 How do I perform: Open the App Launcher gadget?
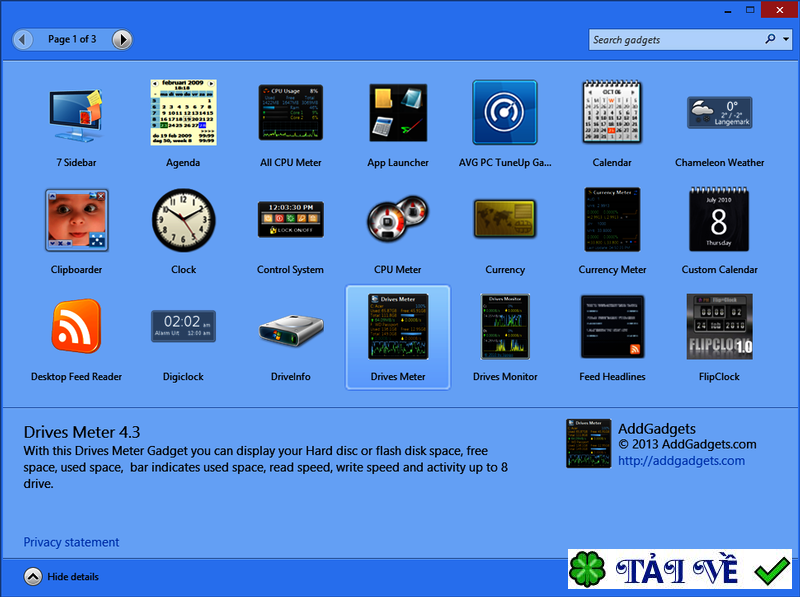point(397,112)
